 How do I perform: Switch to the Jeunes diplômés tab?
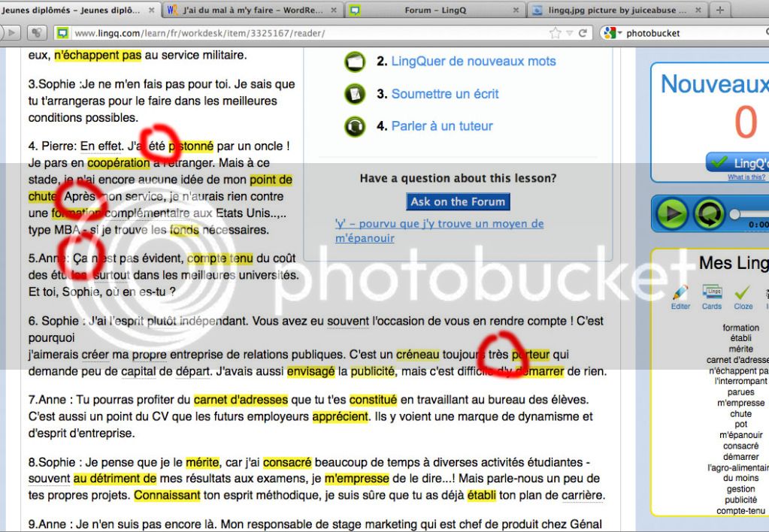pyautogui.click(x=78, y=10)
